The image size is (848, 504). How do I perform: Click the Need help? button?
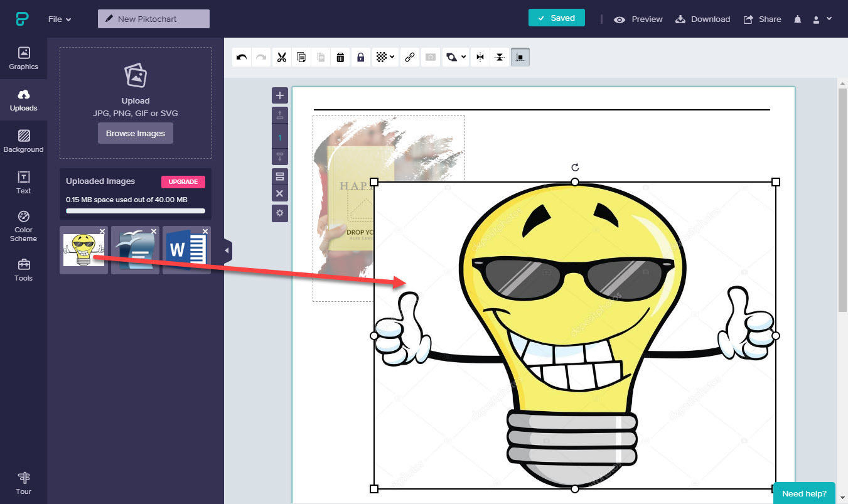pyautogui.click(x=804, y=493)
